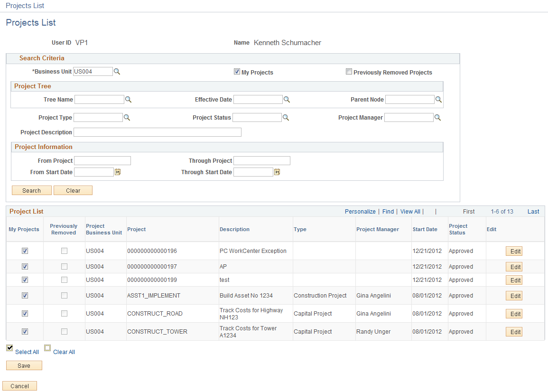548x392 pixels.
Task: Open the Effective Date lookup prompt
Action: [286, 99]
